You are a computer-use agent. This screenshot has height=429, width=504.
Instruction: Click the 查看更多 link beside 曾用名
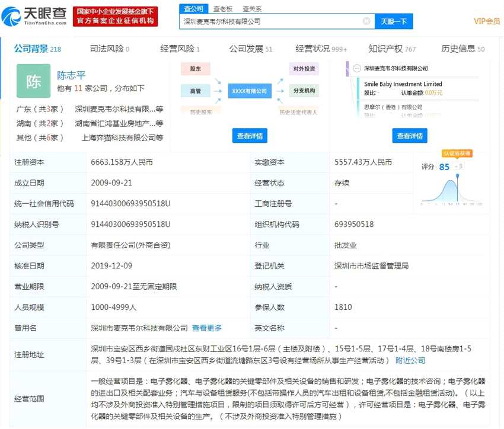207,328
